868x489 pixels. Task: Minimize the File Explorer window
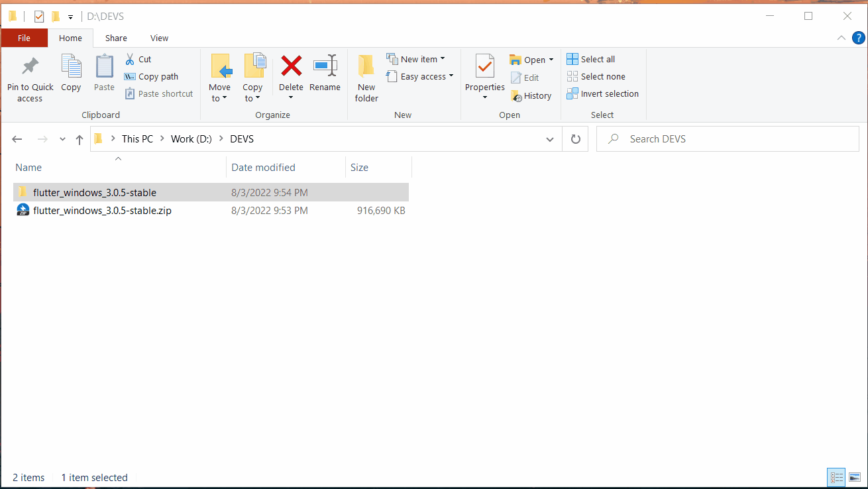pos(770,16)
